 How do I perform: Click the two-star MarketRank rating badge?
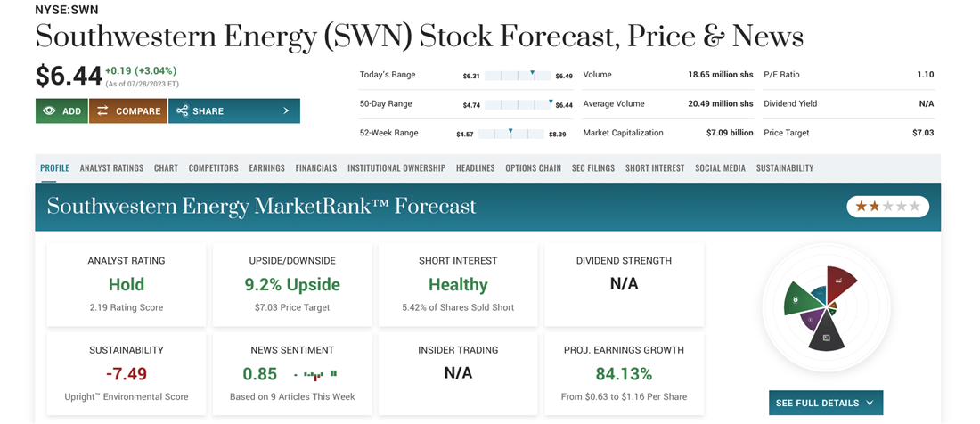point(887,207)
